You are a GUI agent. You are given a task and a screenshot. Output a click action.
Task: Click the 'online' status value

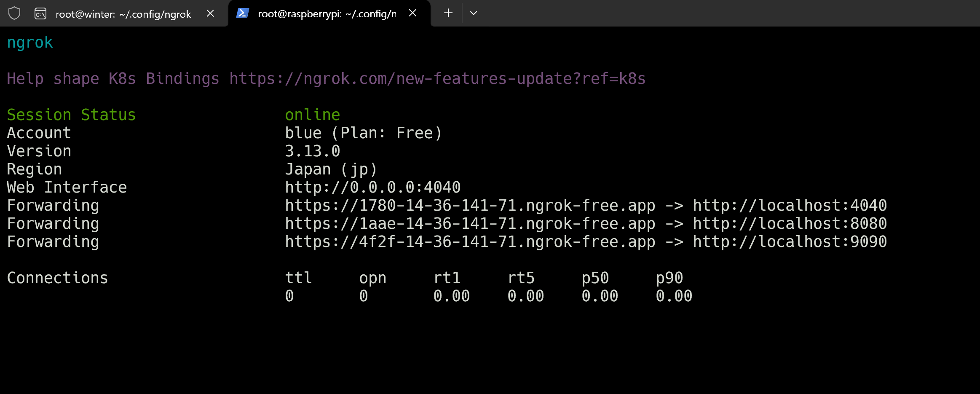pyautogui.click(x=312, y=115)
